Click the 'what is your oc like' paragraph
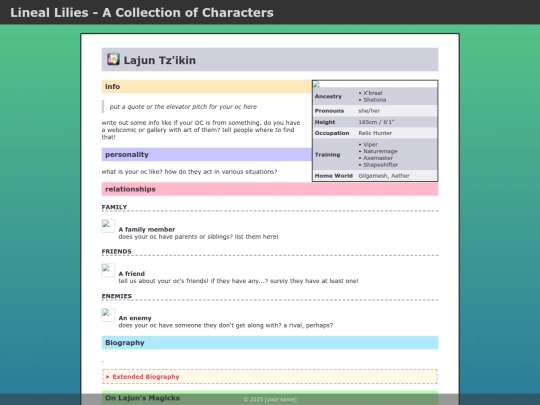This screenshot has width=540, height=405. (189, 172)
